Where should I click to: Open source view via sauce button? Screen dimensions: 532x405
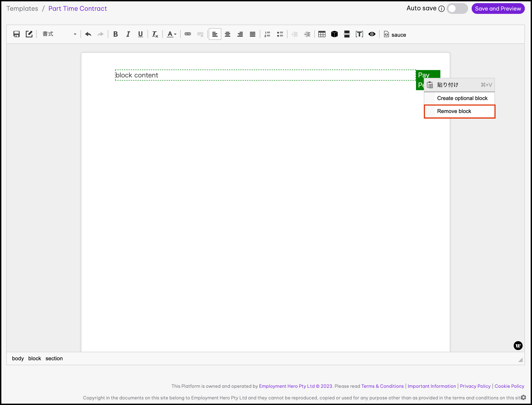point(395,34)
